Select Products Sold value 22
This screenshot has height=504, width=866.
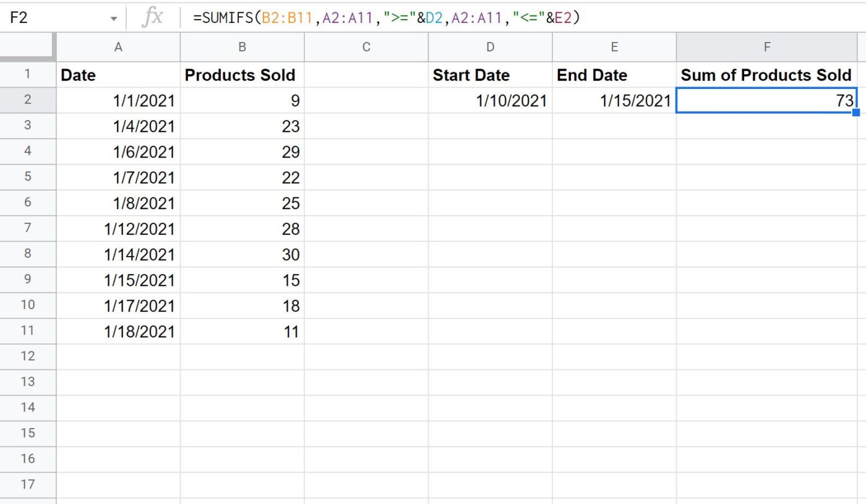tap(242, 177)
